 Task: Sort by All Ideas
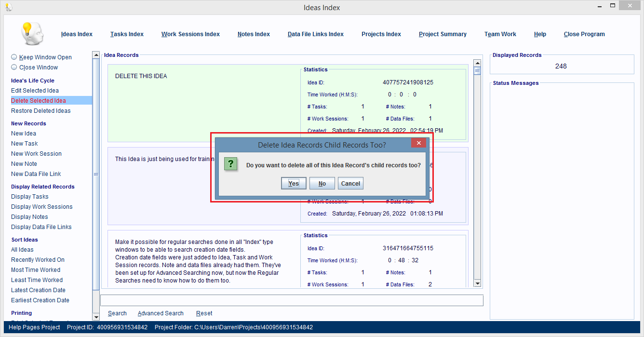pyautogui.click(x=22, y=250)
